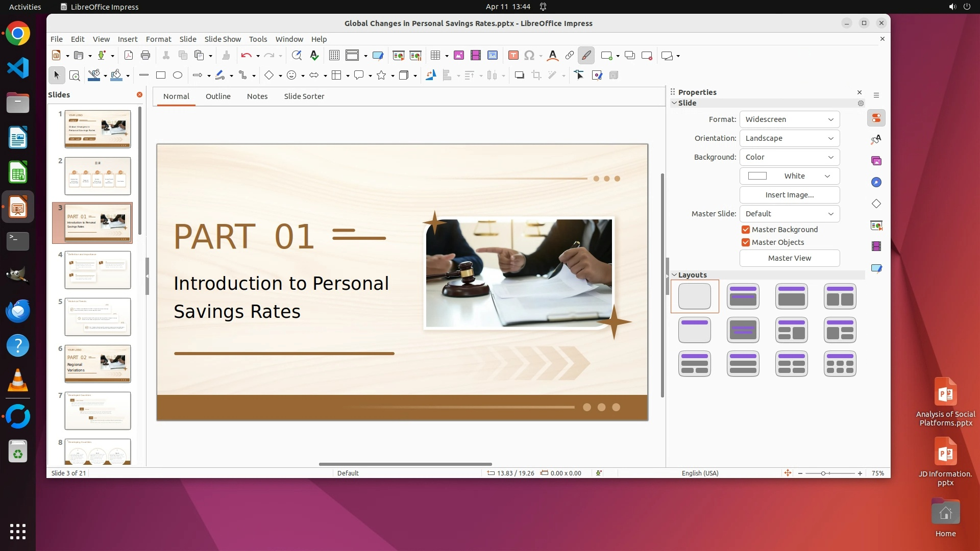Uncheck the Master Background checkbox

point(746,230)
